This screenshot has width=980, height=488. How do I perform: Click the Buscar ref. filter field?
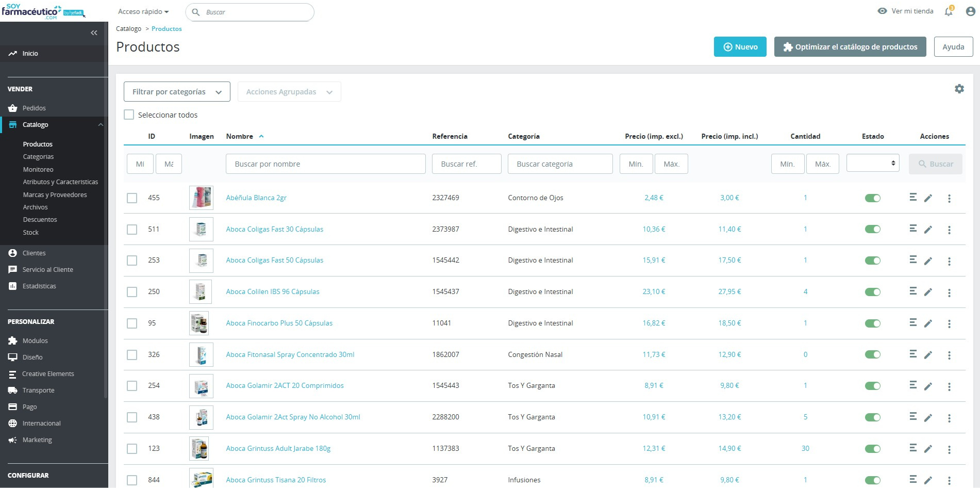(x=467, y=164)
